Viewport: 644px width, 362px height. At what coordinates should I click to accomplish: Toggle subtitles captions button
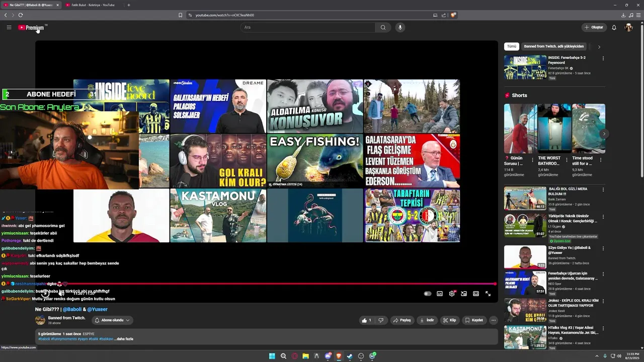440,294
